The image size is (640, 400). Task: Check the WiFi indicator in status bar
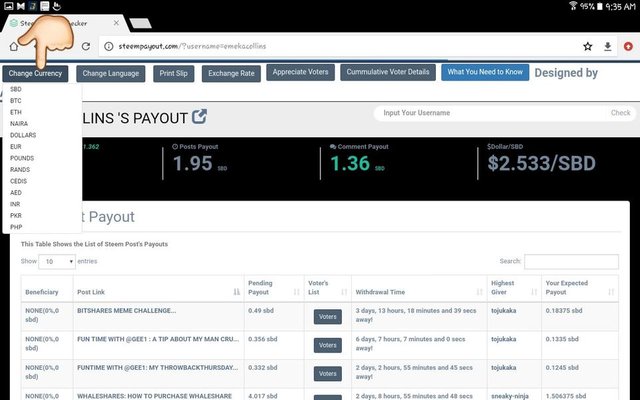pos(573,6)
